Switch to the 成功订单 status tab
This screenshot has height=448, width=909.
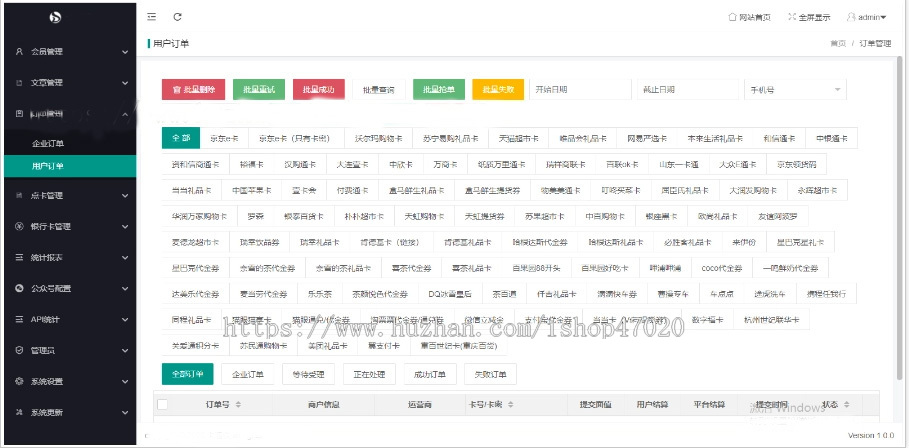(430, 374)
